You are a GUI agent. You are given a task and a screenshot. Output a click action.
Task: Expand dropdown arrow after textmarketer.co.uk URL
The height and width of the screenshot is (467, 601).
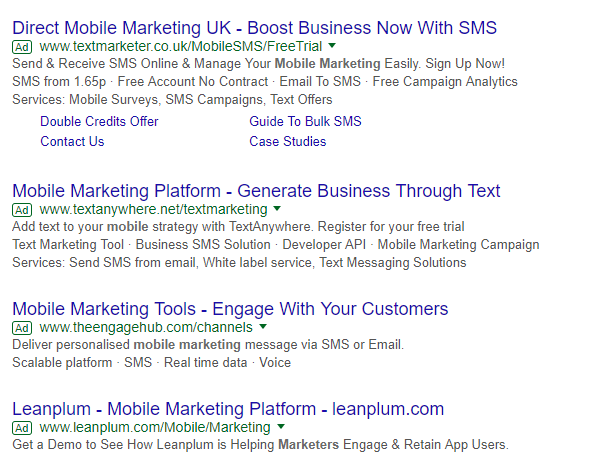(332, 46)
